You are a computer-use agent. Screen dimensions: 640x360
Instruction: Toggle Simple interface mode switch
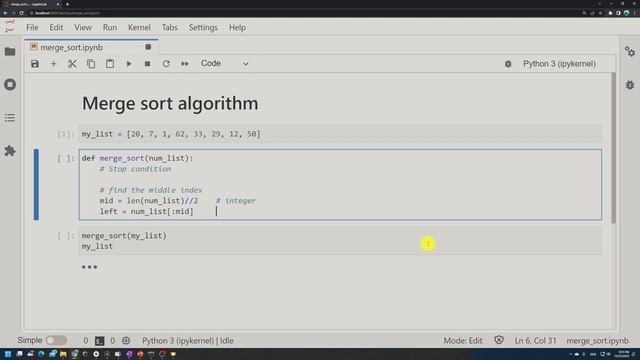(56, 340)
